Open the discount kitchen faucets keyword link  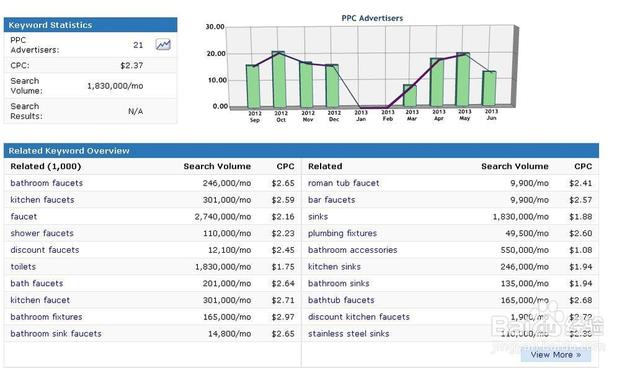359,317
